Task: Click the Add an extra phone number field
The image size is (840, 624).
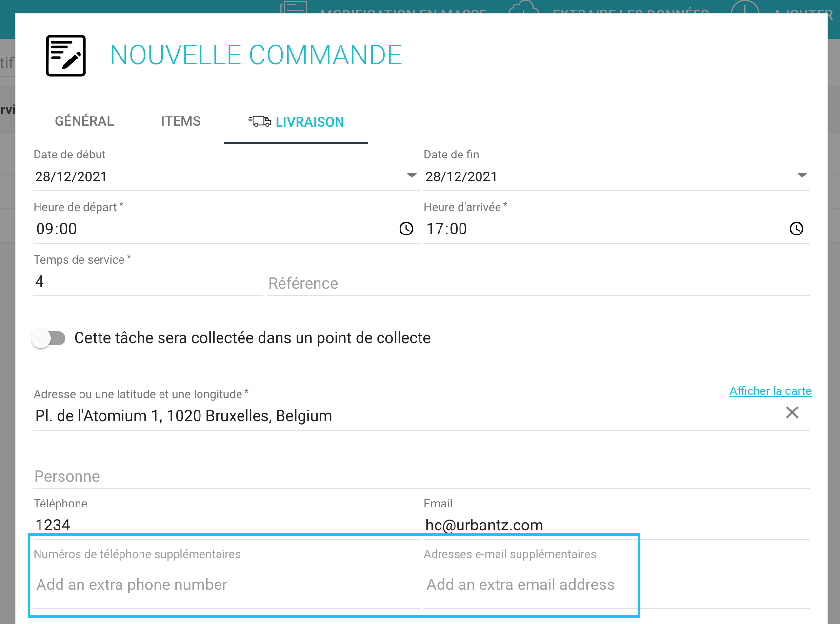Action: click(x=226, y=585)
